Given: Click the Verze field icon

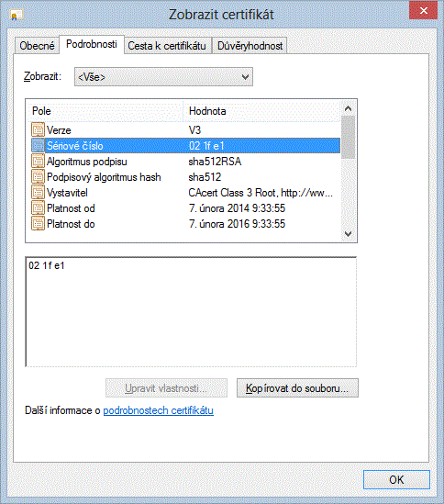Looking at the screenshot, I should (x=38, y=129).
